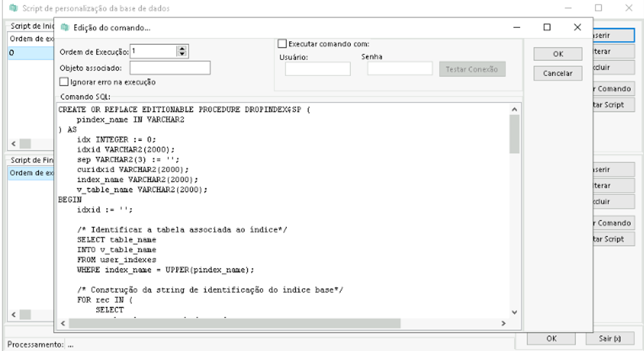644x351 pixels.
Task: Click the CREATE OR REPLACE line in the SQL editor
Action: tap(185, 109)
